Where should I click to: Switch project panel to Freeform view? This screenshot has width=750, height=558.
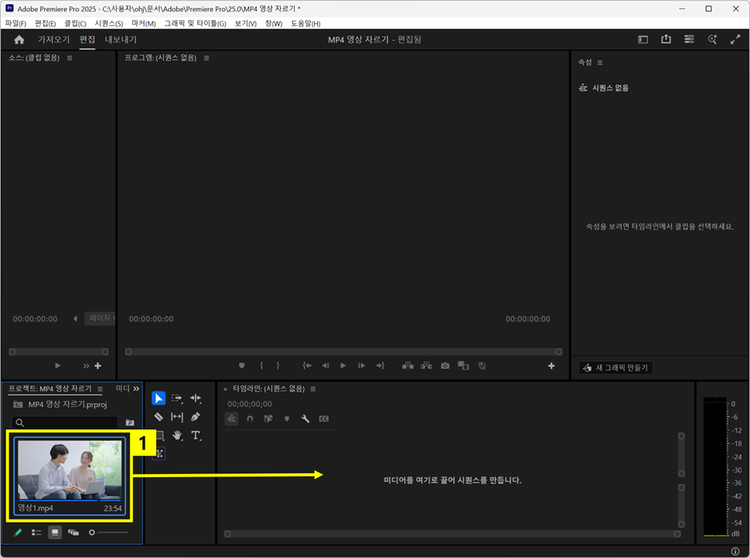click(x=73, y=532)
